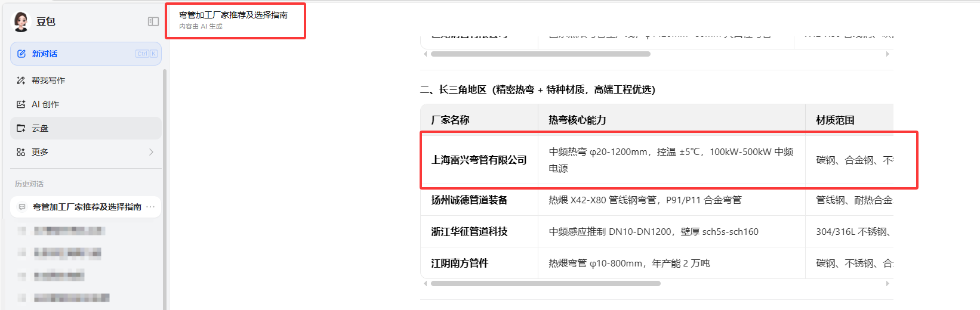Click the 热煨 X42-X80 管线钢弯管 cell
The image size is (980, 310).
pos(671,200)
